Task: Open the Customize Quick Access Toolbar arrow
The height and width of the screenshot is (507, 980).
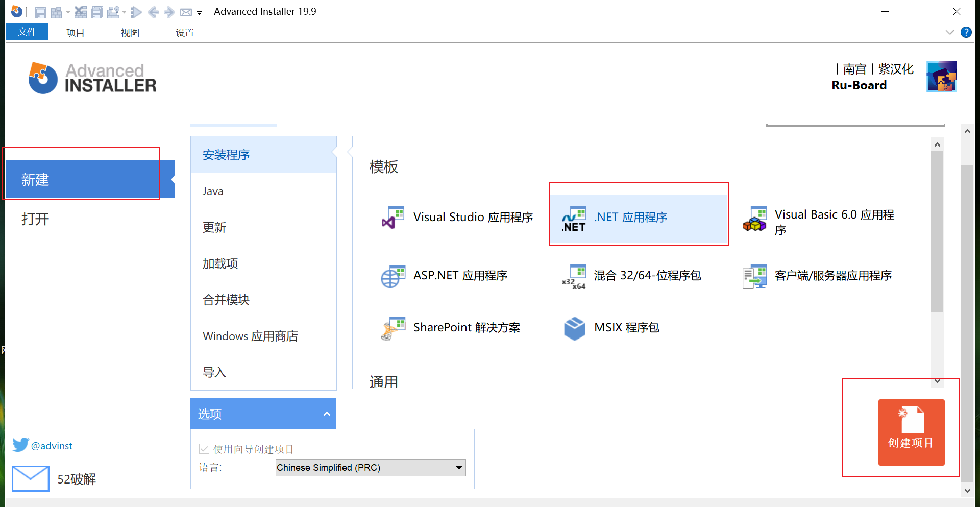Action: (x=199, y=13)
